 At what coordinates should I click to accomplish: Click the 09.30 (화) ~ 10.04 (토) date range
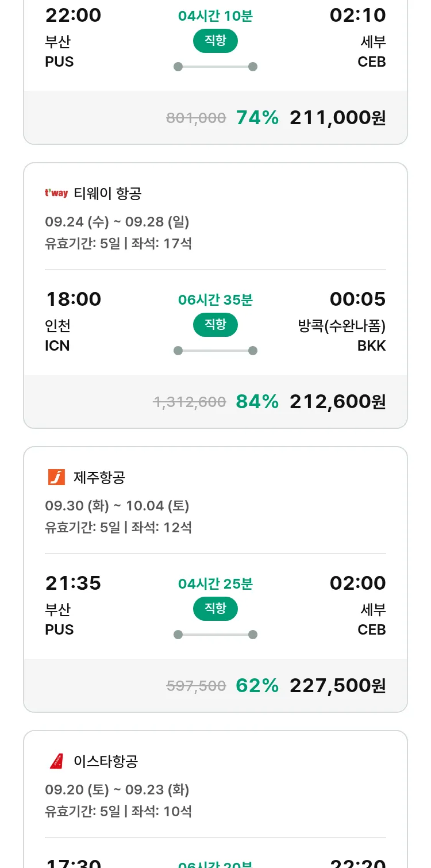[x=117, y=506]
